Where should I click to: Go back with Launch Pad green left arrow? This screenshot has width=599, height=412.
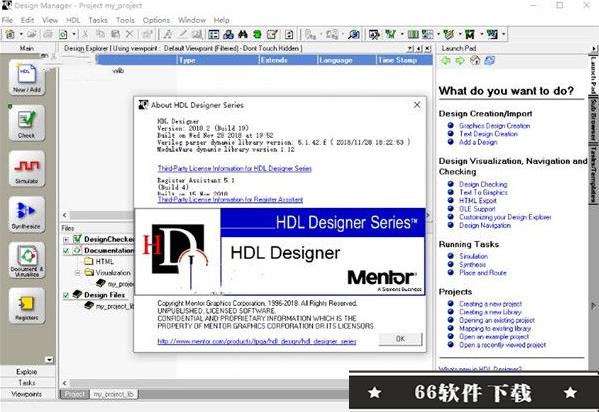click(446, 60)
